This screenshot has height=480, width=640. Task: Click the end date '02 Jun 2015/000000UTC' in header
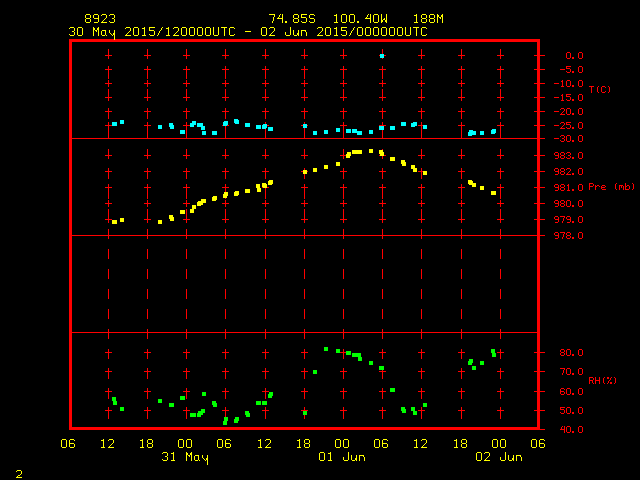(344, 32)
